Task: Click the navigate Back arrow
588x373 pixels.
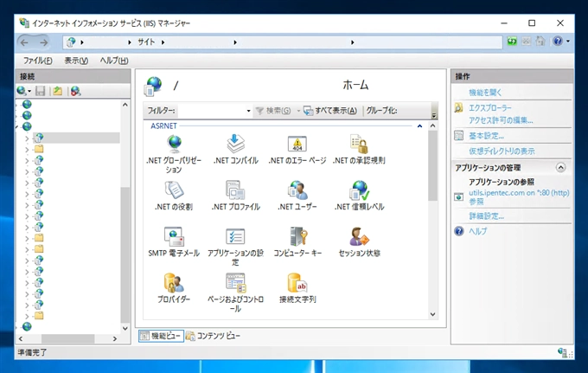Action: [25, 42]
